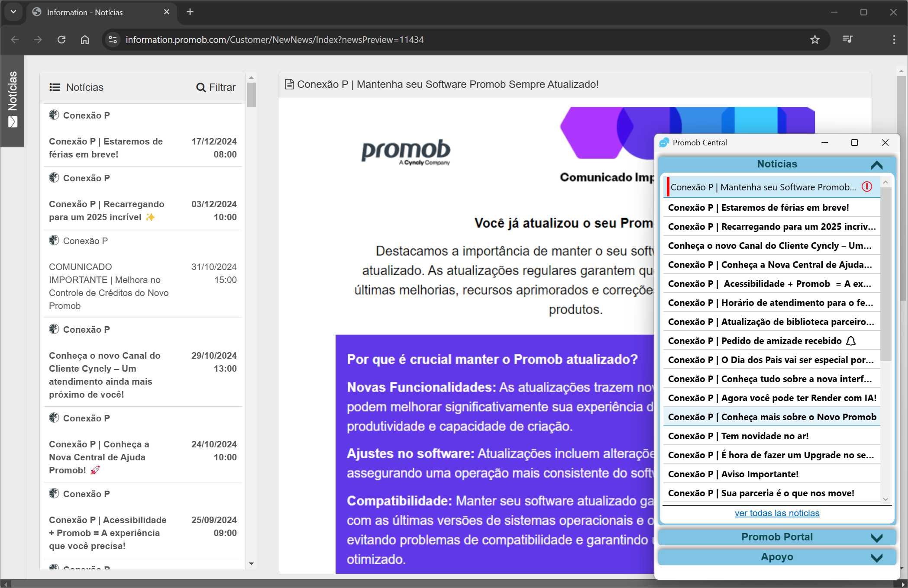Click the horizontal scrollbar right arrow
Image resolution: width=908 pixels, height=588 pixels.
click(x=903, y=584)
